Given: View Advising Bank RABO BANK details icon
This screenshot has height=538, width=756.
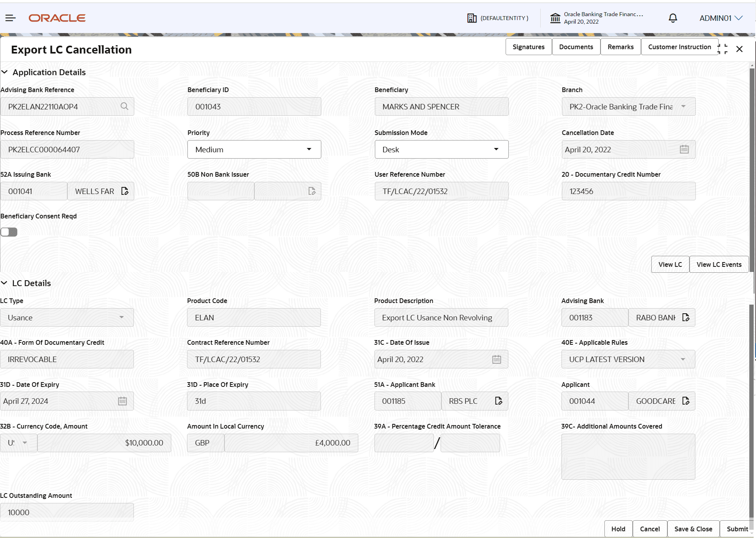Looking at the screenshot, I should click(686, 318).
